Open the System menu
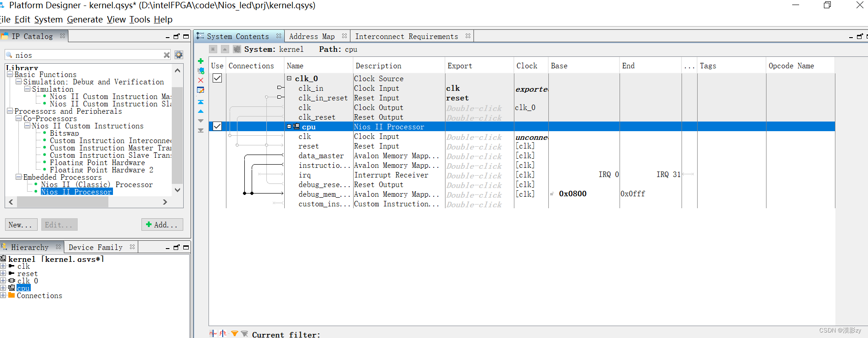 (48, 19)
